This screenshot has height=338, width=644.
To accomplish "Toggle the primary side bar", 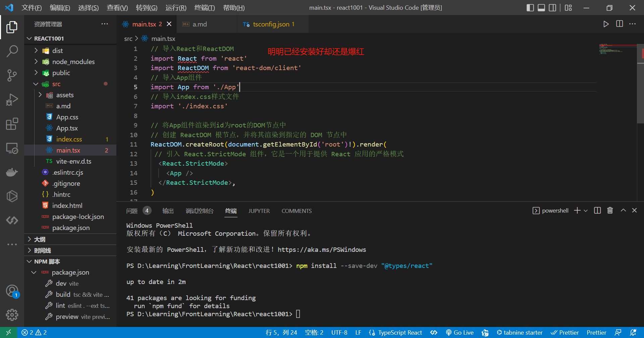I will (530, 7).
